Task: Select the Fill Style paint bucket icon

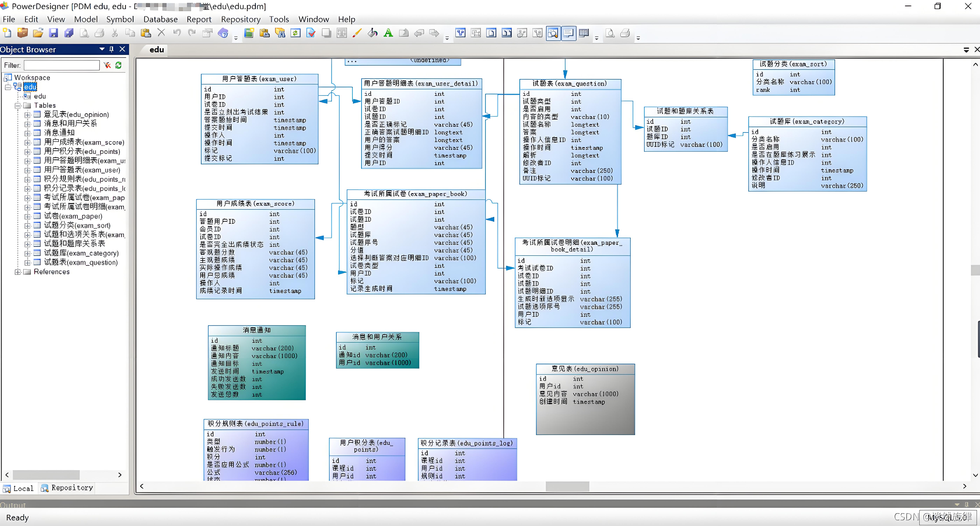Action: point(372,33)
